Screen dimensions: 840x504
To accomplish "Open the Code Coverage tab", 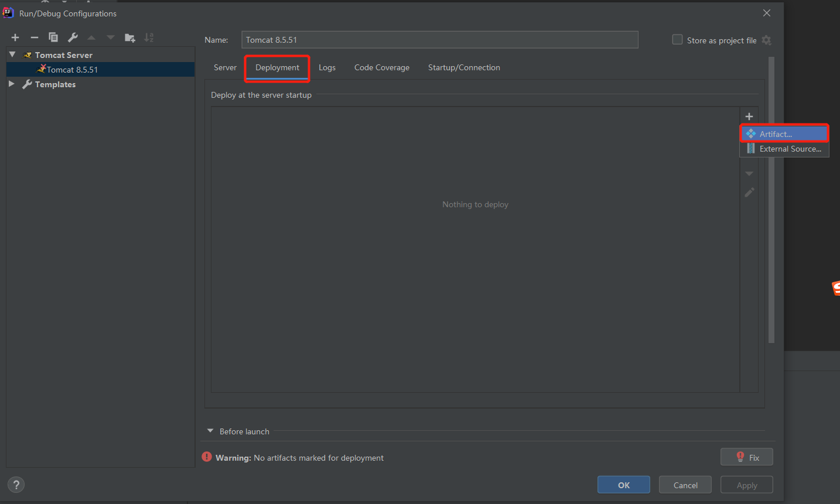I will coord(382,67).
